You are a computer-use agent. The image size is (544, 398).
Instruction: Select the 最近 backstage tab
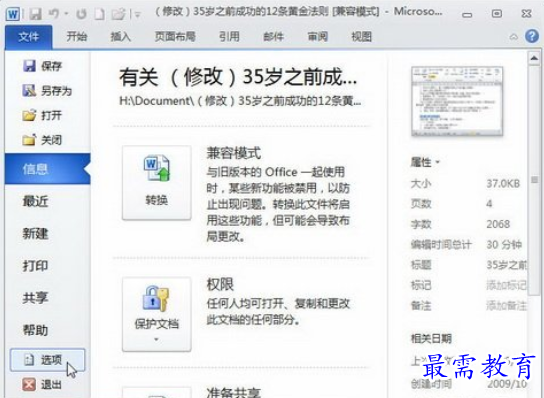[35, 201]
